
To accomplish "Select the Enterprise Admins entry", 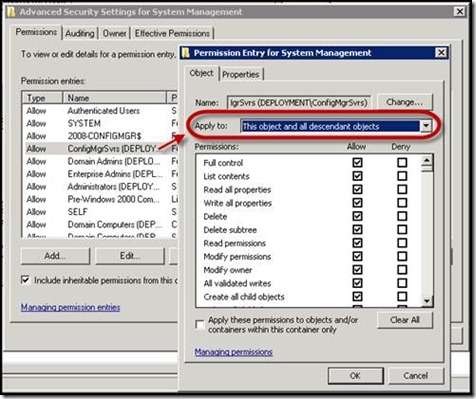I will pyautogui.click(x=100, y=174).
